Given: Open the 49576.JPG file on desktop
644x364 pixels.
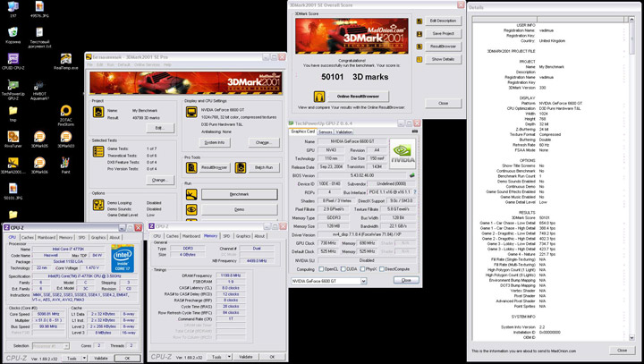Looking at the screenshot, I should tap(39, 6).
